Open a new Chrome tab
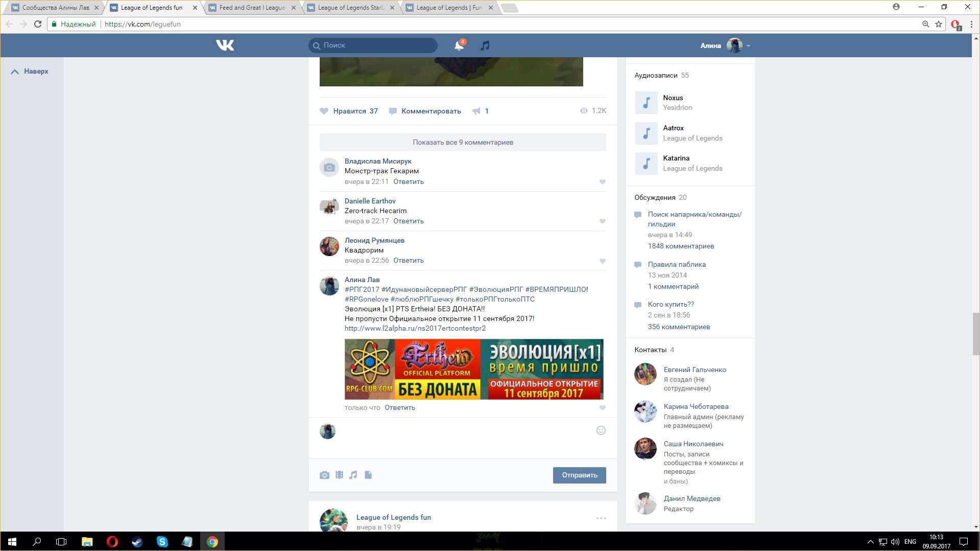980x551 pixels. coord(509,8)
